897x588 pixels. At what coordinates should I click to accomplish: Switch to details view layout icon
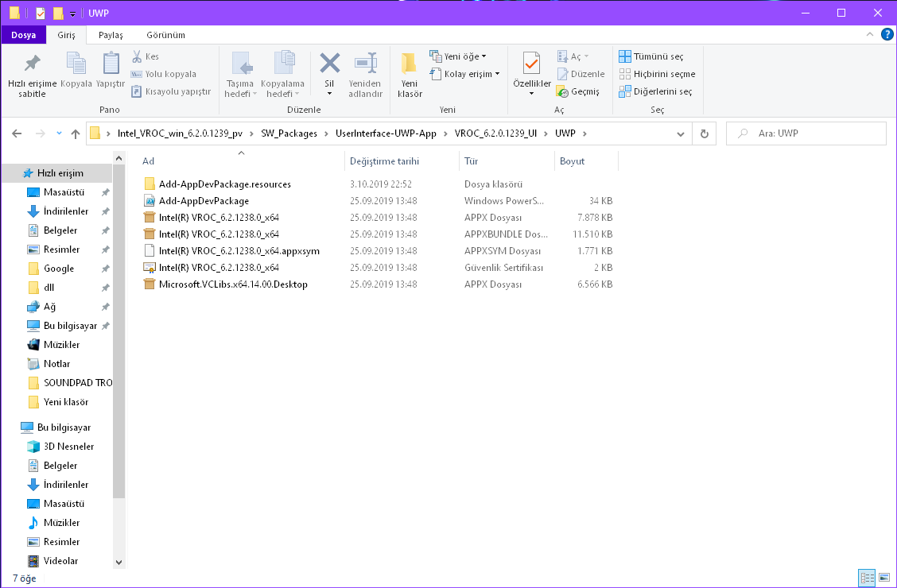[868, 578]
